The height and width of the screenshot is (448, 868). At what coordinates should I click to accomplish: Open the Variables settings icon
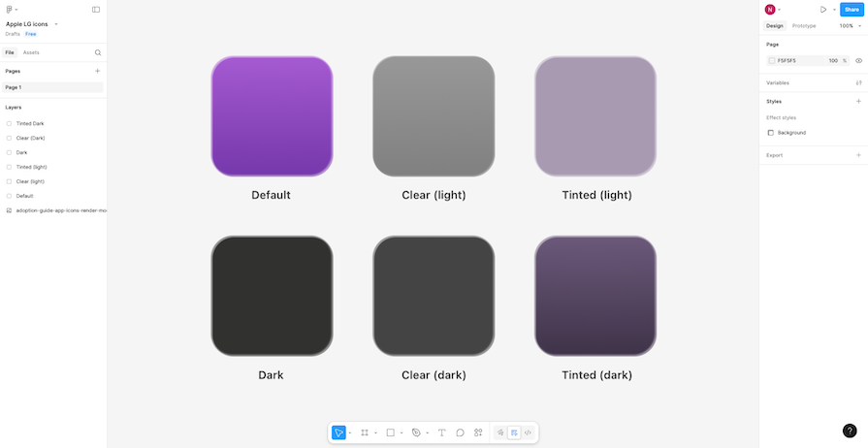pyautogui.click(x=858, y=82)
